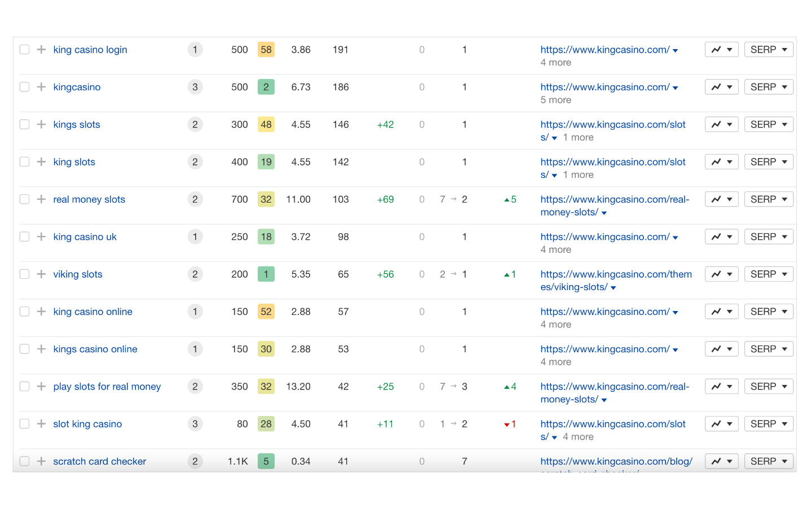The width and height of the screenshot is (812, 508).
Task: Click the plus icon for king slots
Action: click(41, 162)
